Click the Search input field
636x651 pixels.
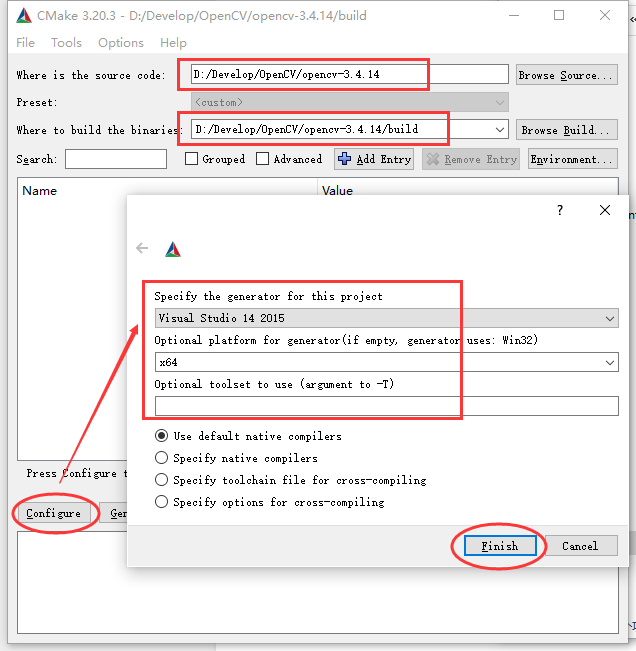point(116,159)
